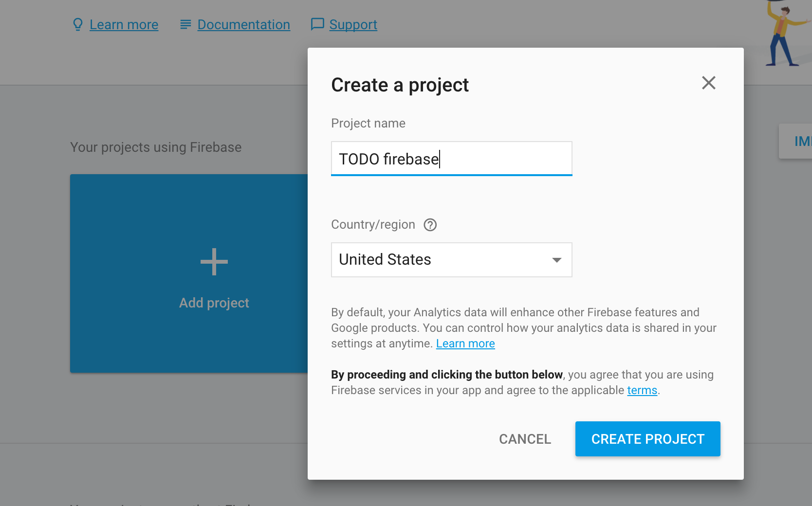The image size is (812, 506).
Task: Click the 'Create a project' dialog title
Action: tap(400, 85)
